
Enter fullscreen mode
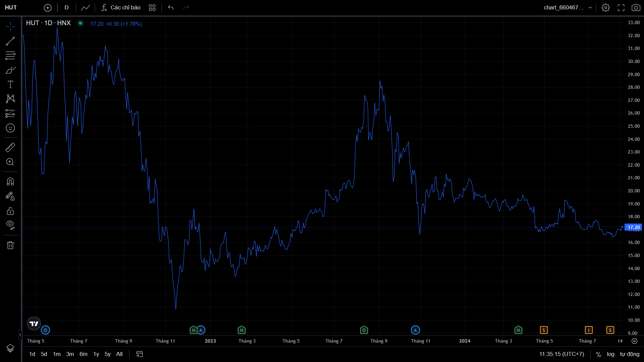point(621,8)
